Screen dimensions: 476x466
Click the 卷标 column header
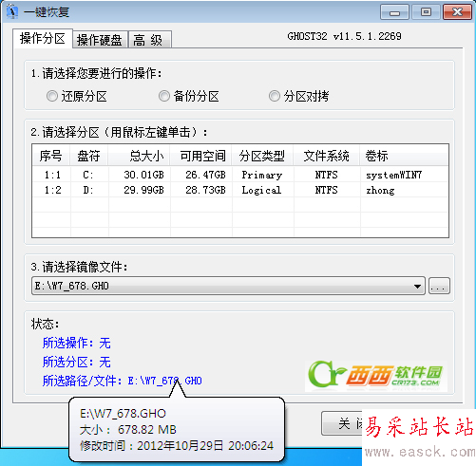404,156
